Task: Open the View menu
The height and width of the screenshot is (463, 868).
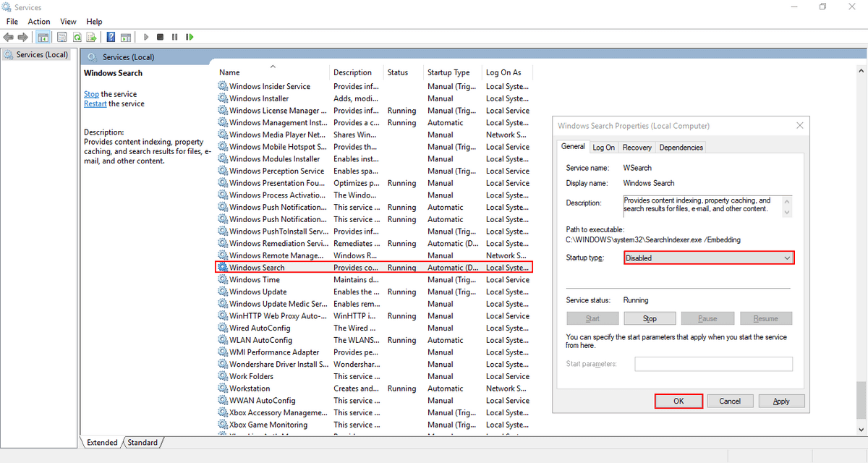Action: pyautogui.click(x=69, y=22)
